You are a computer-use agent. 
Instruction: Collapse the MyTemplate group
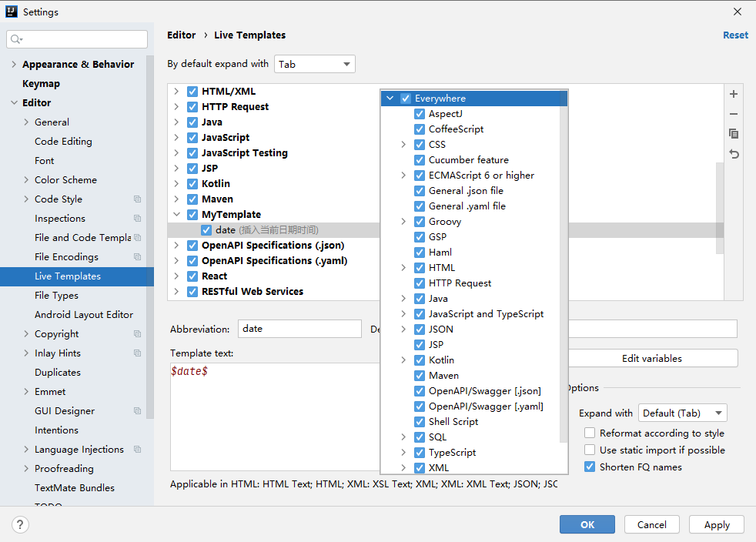176,215
